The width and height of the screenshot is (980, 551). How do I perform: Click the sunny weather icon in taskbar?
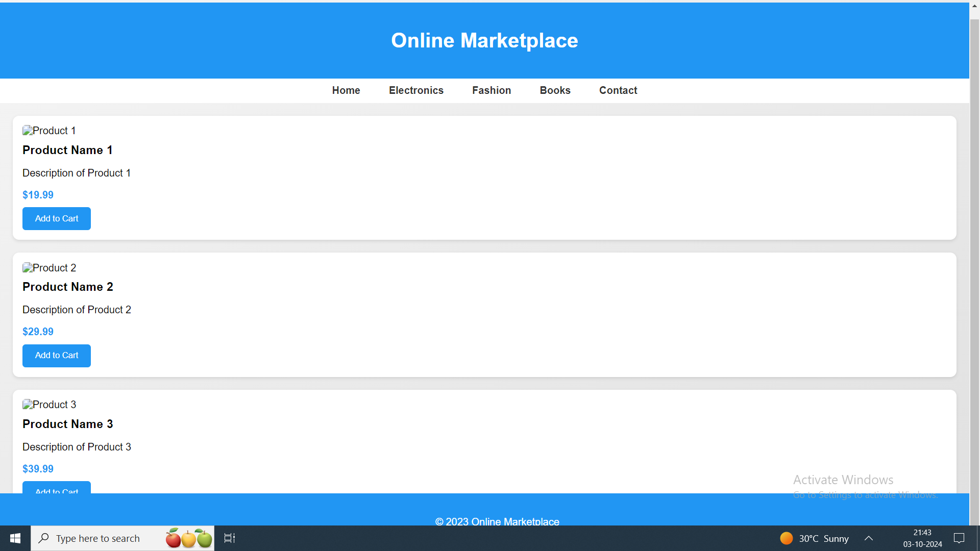[786, 538]
